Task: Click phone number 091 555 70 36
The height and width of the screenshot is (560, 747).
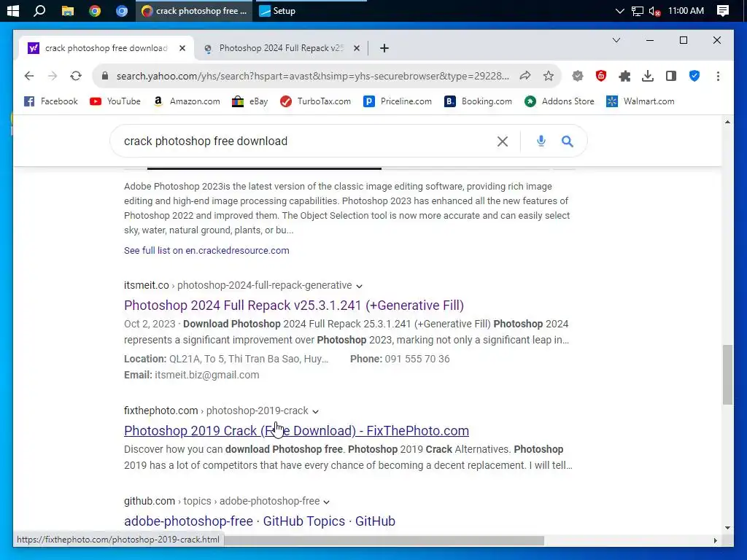Action: pos(417,359)
